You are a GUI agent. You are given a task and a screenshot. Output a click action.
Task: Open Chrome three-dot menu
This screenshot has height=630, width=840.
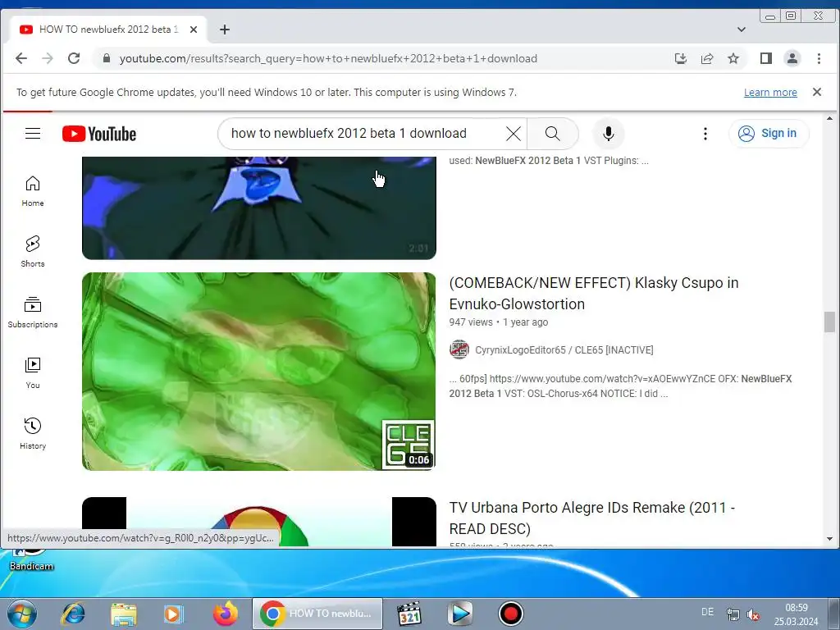[x=819, y=58]
